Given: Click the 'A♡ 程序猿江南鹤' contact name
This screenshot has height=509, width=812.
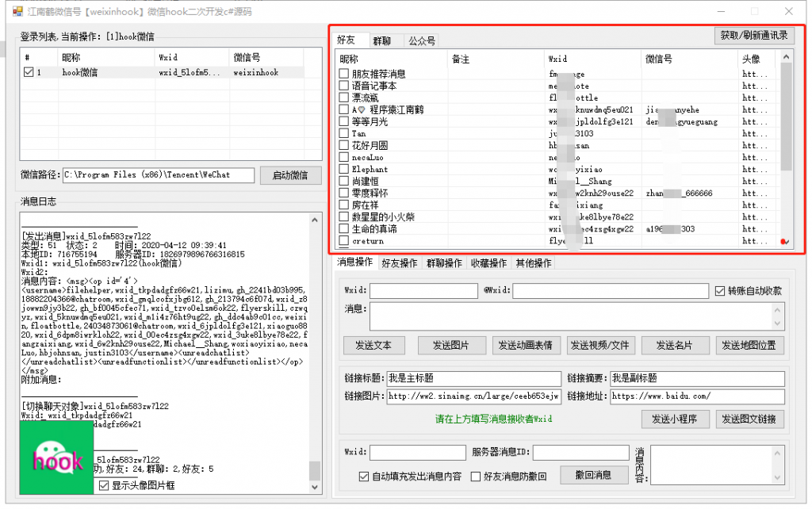Looking at the screenshot, I should point(388,109).
